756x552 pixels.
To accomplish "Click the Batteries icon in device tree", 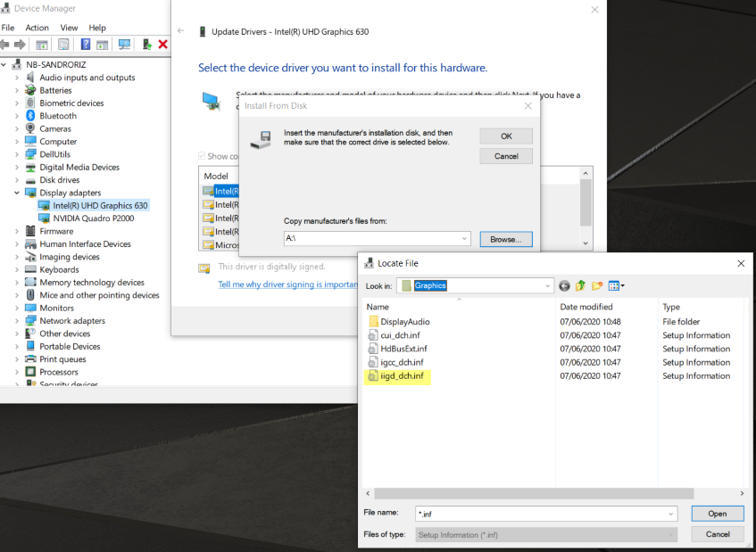I will click(x=30, y=90).
